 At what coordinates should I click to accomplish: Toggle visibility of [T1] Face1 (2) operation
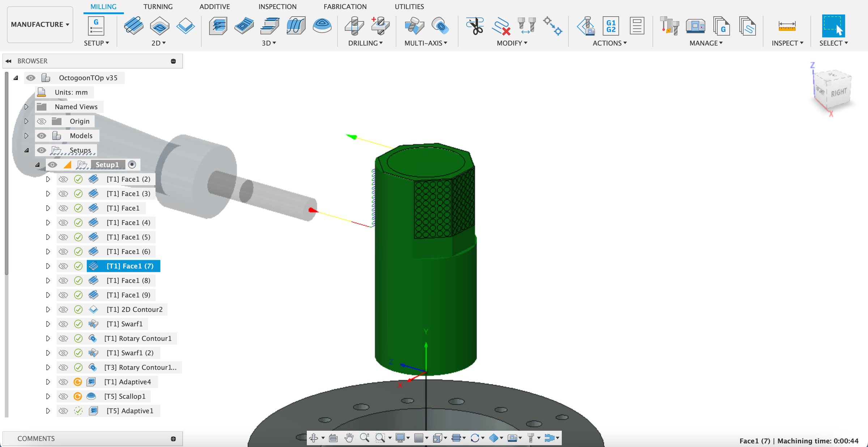(x=63, y=179)
